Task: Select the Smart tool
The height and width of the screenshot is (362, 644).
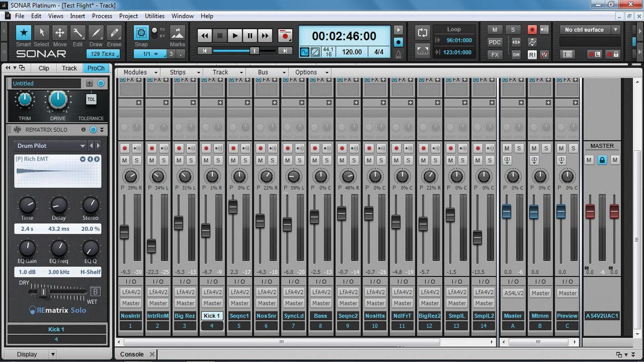Action: [23, 33]
